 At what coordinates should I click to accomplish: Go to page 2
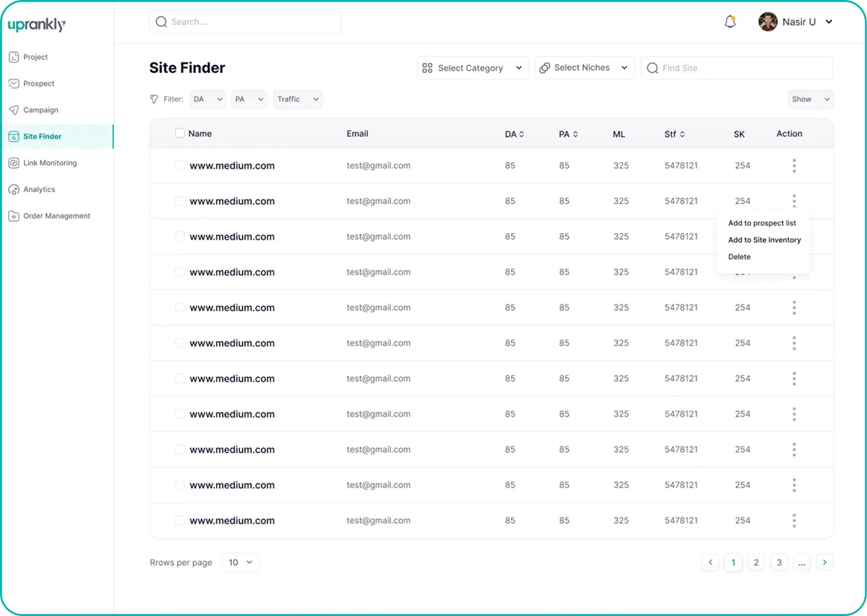756,562
